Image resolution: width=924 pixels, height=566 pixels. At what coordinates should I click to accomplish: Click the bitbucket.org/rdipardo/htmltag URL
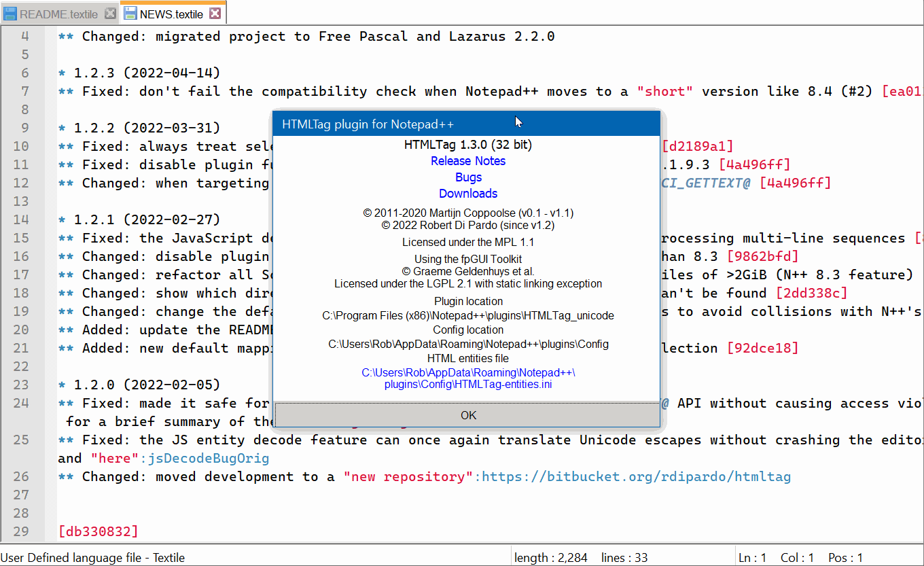pyautogui.click(x=637, y=476)
